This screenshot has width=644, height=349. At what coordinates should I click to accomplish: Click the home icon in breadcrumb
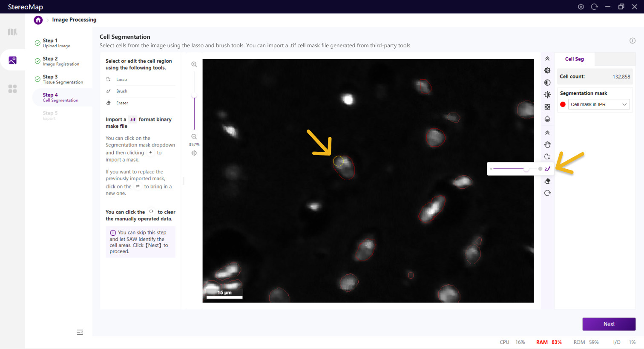pos(38,20)
